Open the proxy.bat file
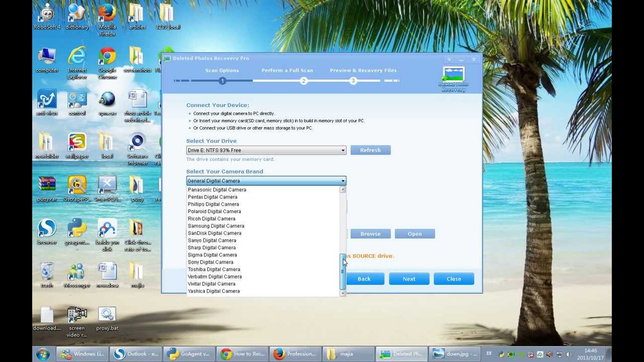 coord(107,318)
